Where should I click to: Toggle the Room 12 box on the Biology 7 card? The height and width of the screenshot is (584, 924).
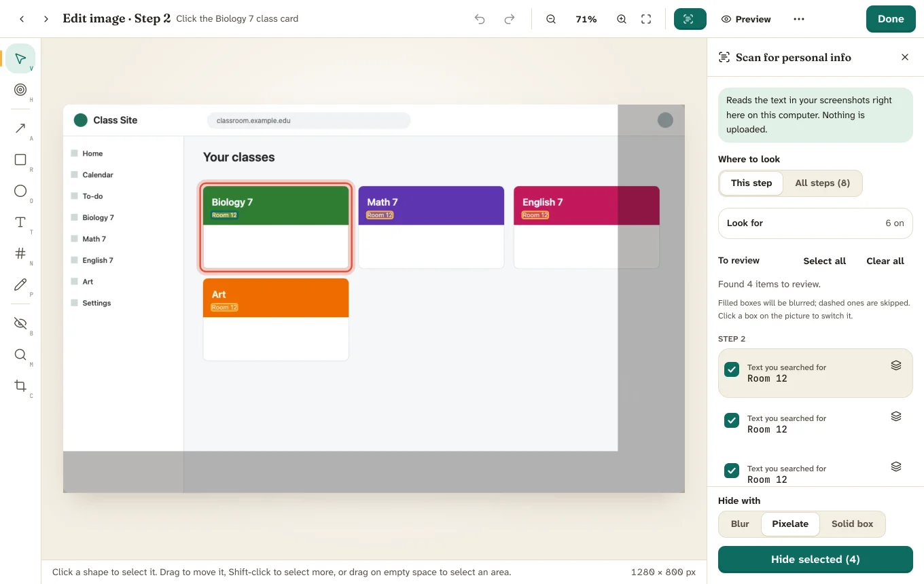[x=224, y=215]
